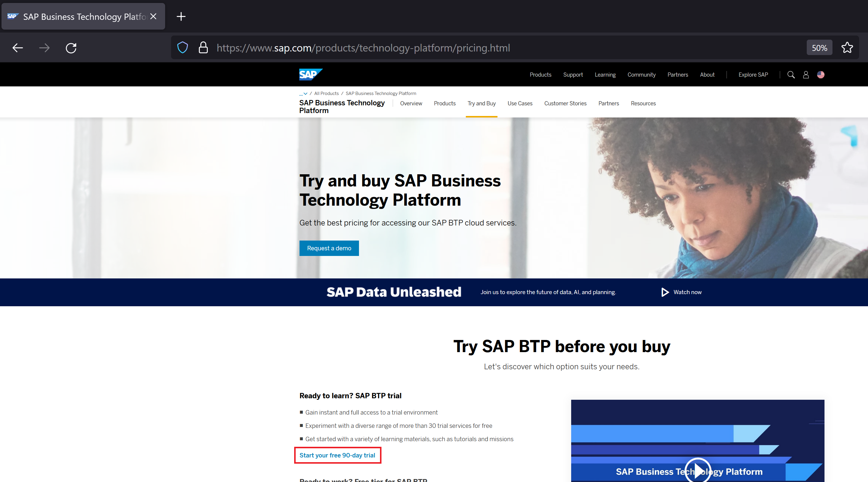Expand the breadcrumb ellipsis chevron
868x482 pixels.
pos(303,94)
